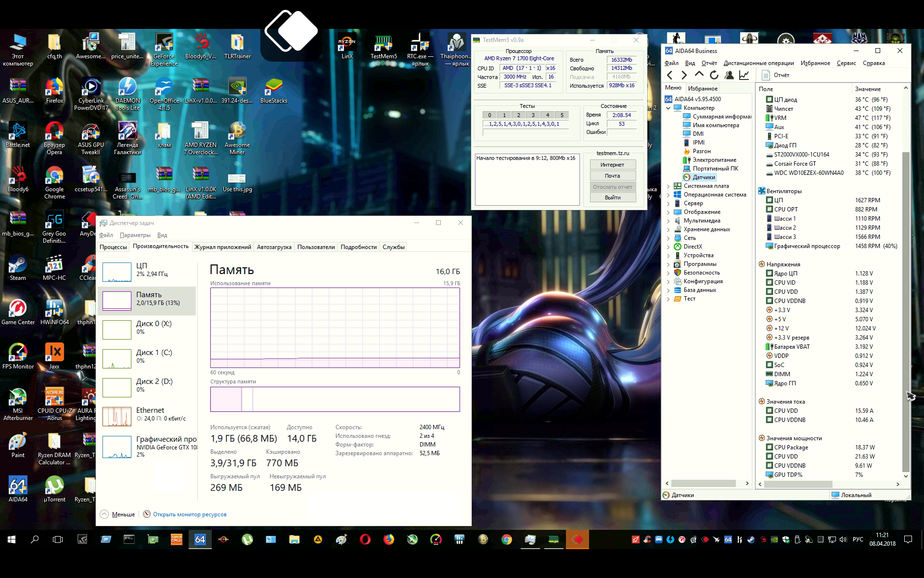Switch to the Автозагрузка tab in Task Manager
Image resolution: width=924 pixels, height=578 pixels.
(x=274, y=247)
